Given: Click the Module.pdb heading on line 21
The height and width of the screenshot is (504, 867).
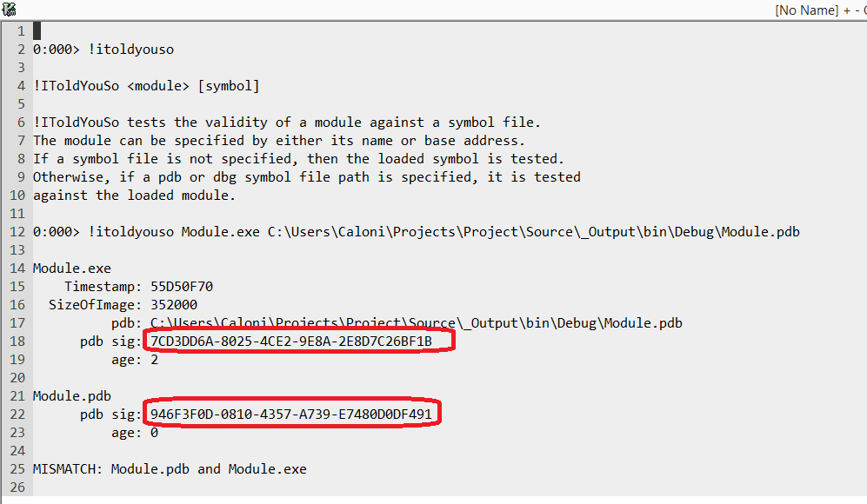Looking at the screenshot, I should pos(72,396).
